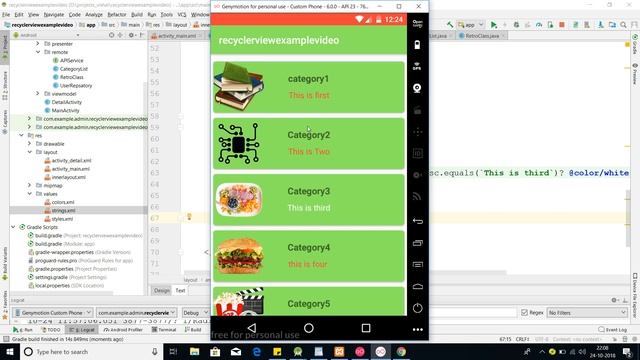The image size is (640, 360).
Task: Click the red Stop icon in toolbar
Action: click(562, 25)
